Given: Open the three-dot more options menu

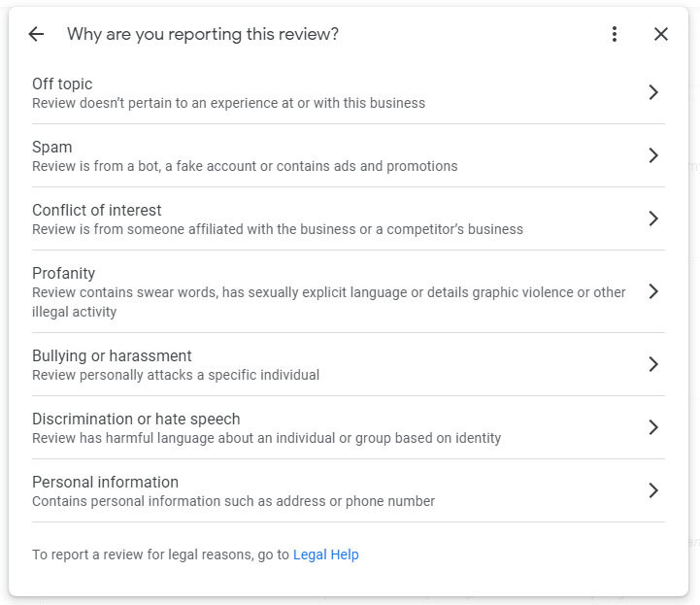Looking at the screenshot, I should click(615, 34).
